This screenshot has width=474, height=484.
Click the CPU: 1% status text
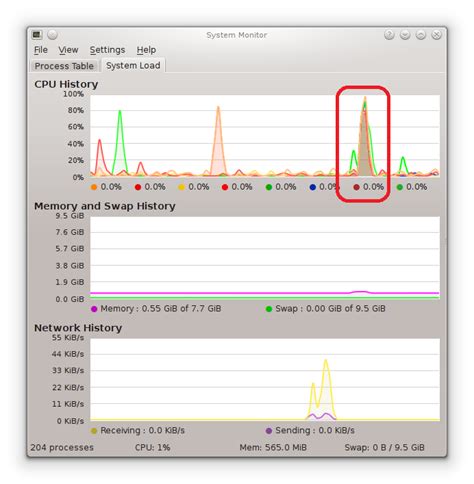(x=152, y=448)
